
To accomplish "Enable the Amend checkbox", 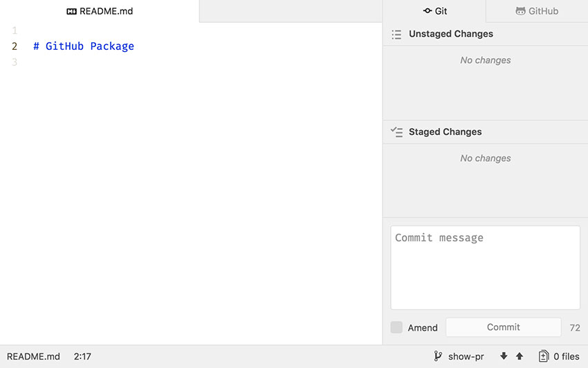I will 396,327.
